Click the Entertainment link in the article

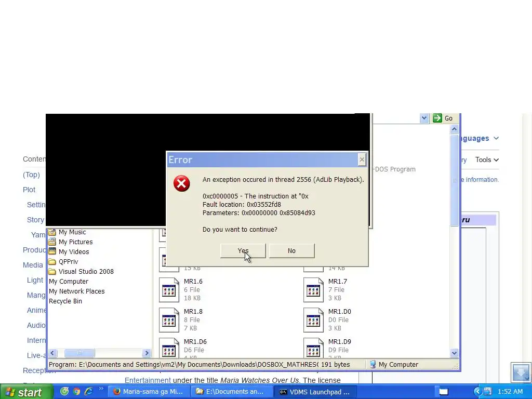pyautogui.click(x=148, y=380)
